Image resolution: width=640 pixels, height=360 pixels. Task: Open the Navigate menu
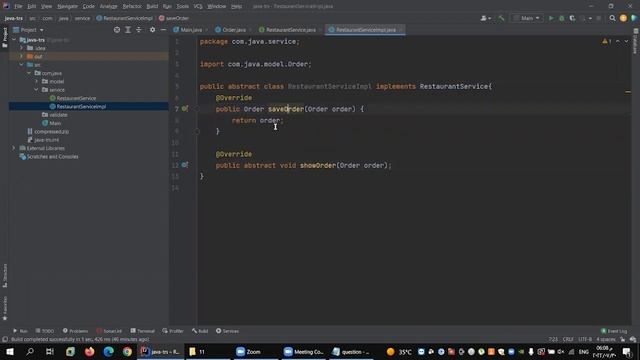tap(67, 7)
